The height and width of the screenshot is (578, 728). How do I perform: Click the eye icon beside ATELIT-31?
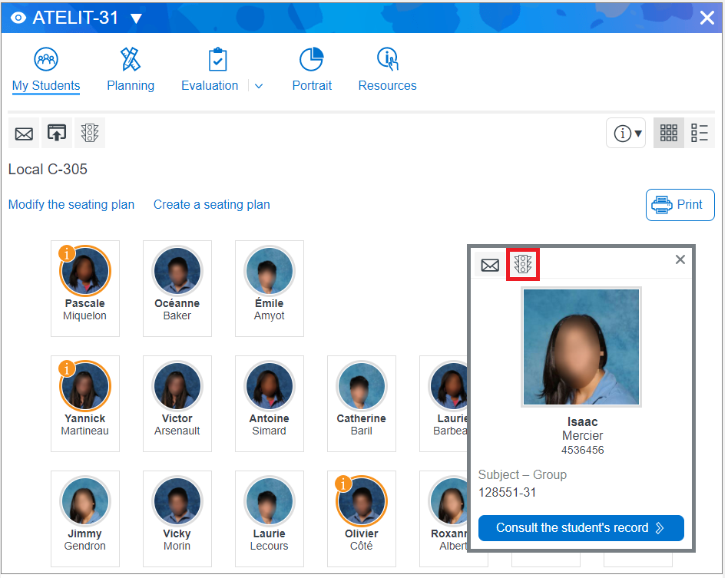18,17
